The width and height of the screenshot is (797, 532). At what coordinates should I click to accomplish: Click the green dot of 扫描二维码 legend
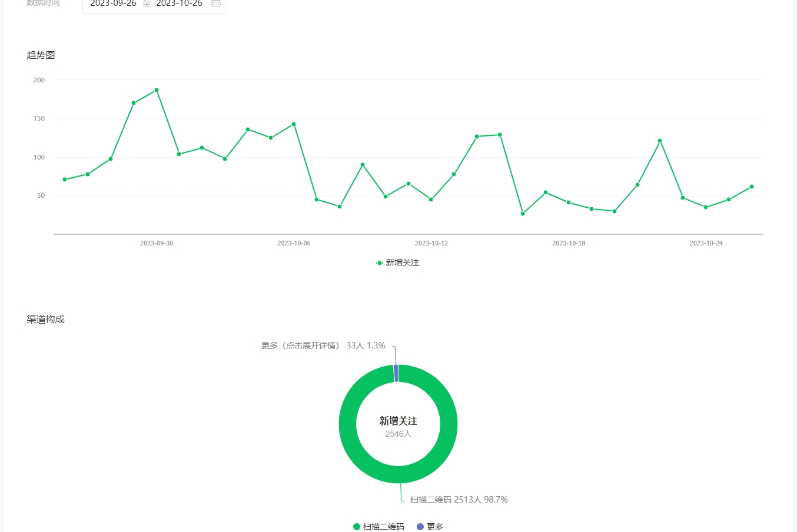[357, 527]
